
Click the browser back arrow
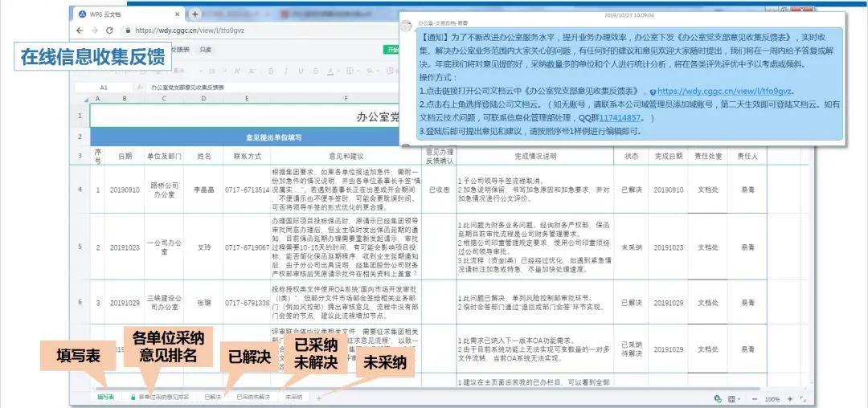pyautogui.click(x=80, y=31)
